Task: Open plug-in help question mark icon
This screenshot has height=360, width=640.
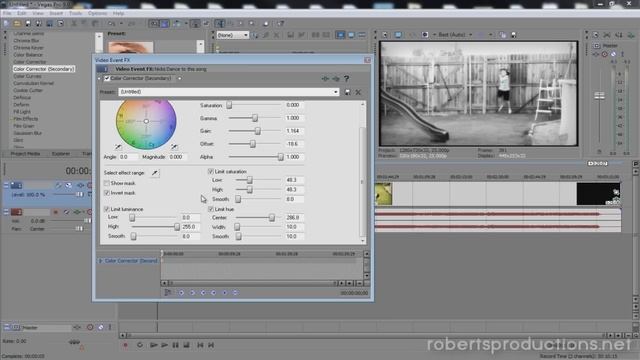Action: click(x=347, y=78)
